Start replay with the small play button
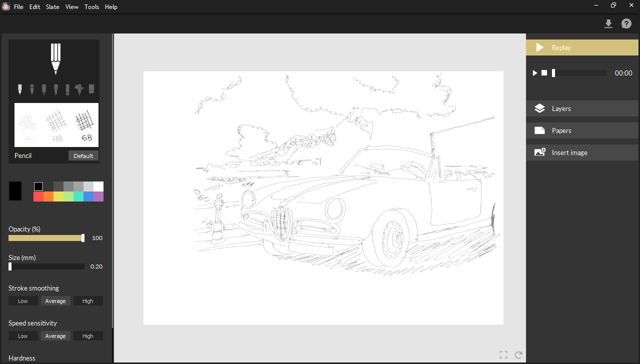 535,73
